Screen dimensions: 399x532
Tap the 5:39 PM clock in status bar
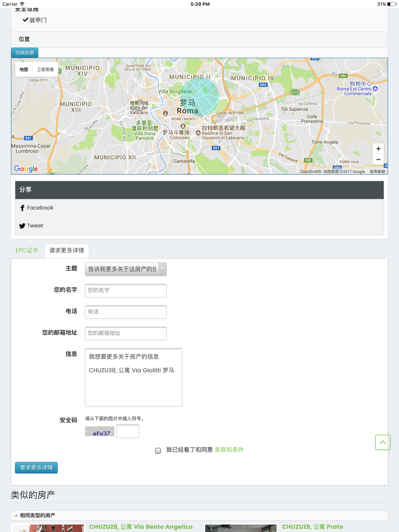tap(200, 4)
